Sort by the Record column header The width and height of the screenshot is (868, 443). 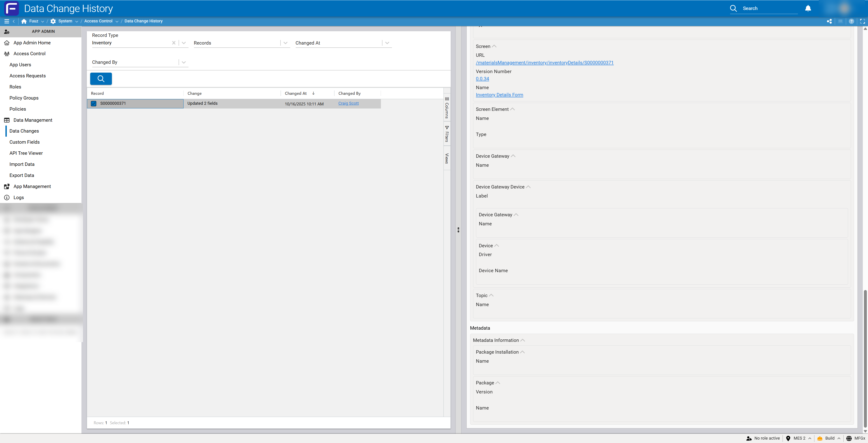pyautogui.click(x=97, y=93)
